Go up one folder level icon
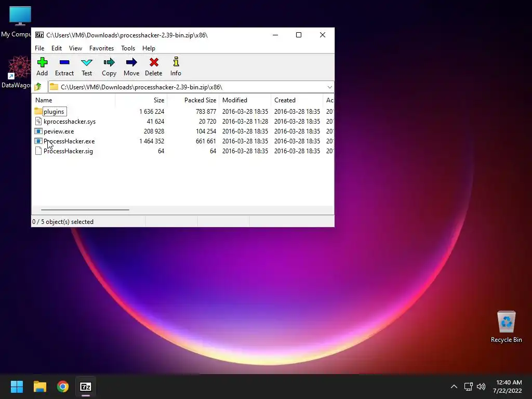532x399 pixels. coord(38,87)
